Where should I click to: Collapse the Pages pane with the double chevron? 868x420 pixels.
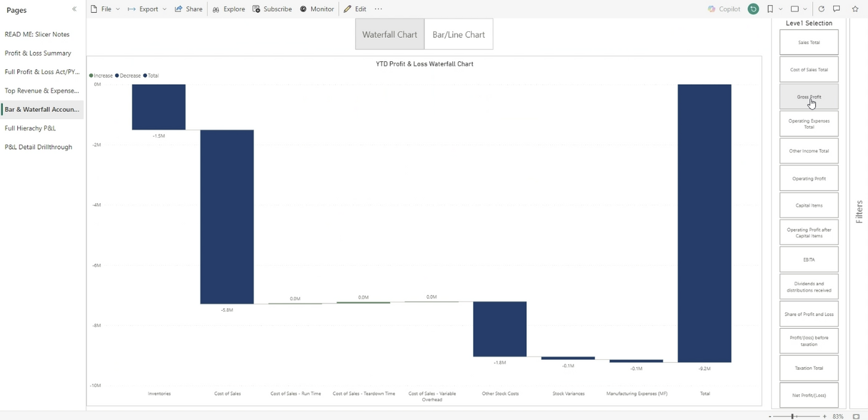click(74, 10)
